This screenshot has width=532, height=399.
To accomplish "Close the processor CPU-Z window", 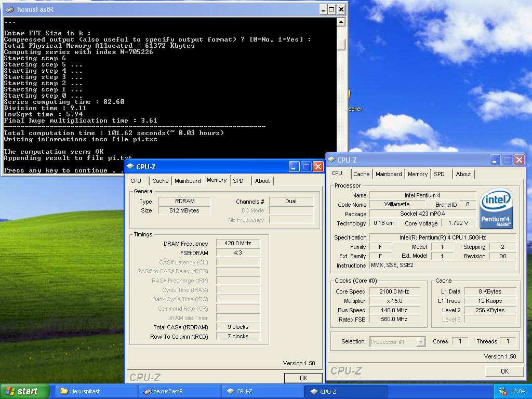I will coord(519,160).
